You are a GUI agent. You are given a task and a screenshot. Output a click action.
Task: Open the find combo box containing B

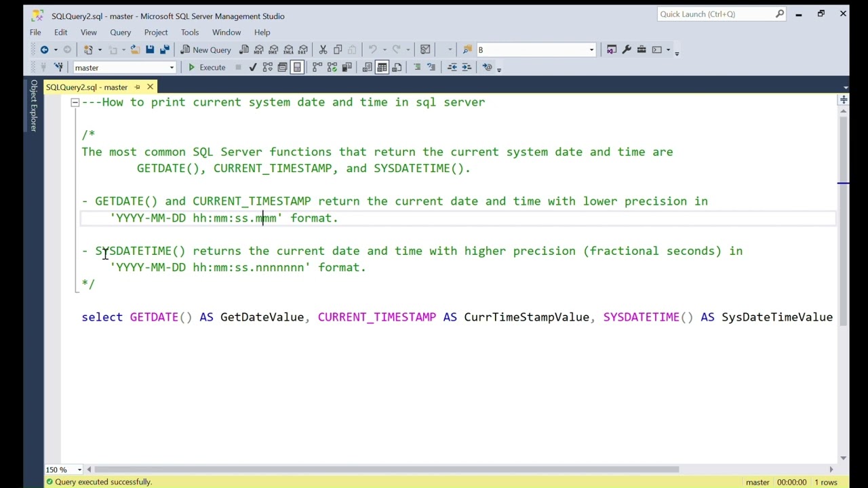(x=536, y=49)
